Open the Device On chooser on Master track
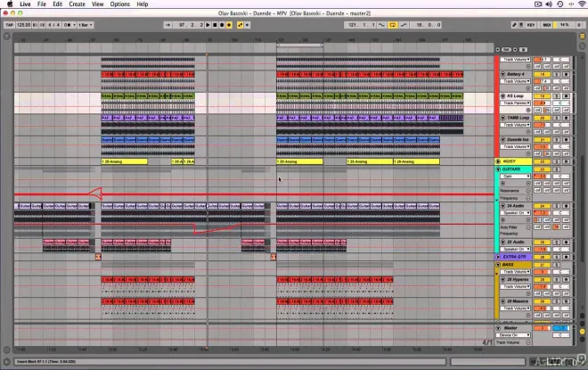Viewport: 588px width, 370px height. [x=513, y=335]
